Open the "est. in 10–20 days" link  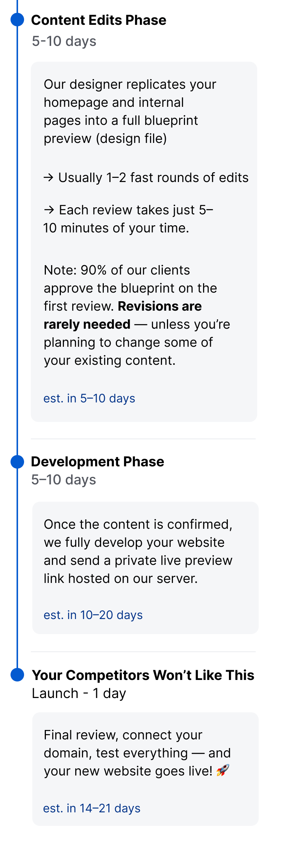pyautogui.click(x=93, y=615)
